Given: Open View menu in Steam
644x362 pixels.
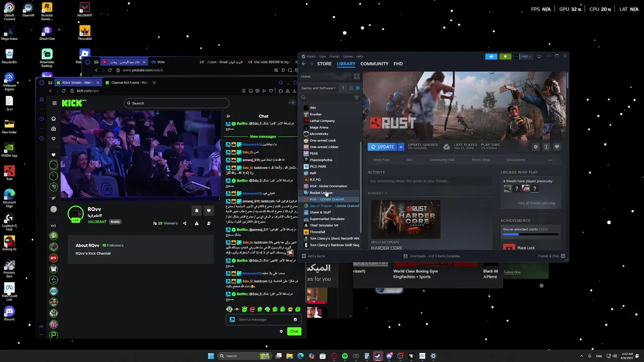Looking at the screenshot, I should (x=323, y=56).
